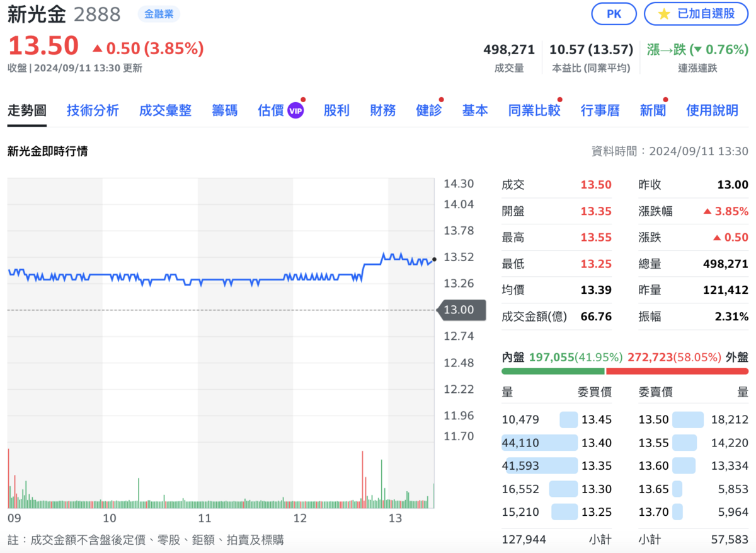Screen dimensions: 756x553
Task: Click the PK compare button
Action: [614, 14]
